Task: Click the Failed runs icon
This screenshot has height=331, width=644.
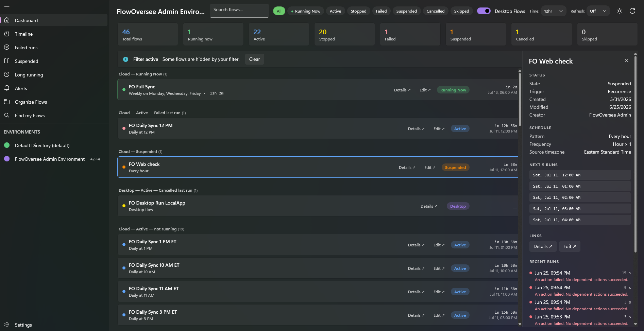Action: coord(7,47)
